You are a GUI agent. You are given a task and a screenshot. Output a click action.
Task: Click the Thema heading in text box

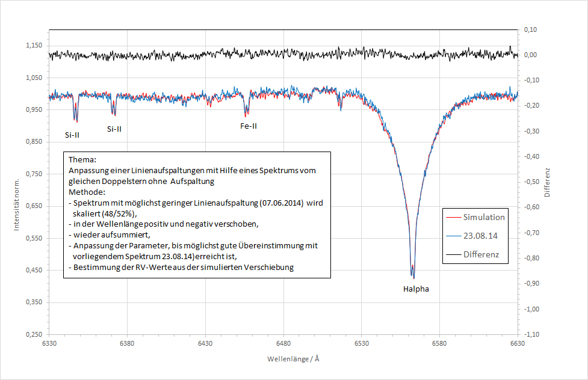82,161
